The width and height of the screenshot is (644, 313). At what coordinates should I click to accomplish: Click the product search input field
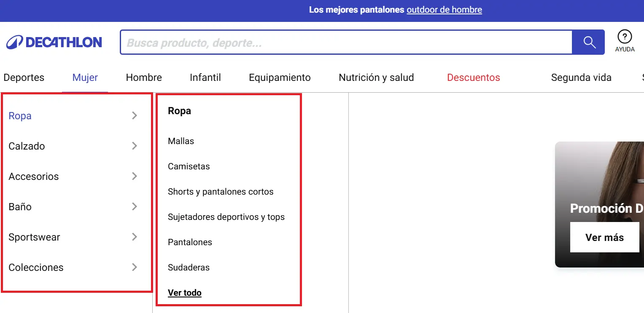[346, 42]
